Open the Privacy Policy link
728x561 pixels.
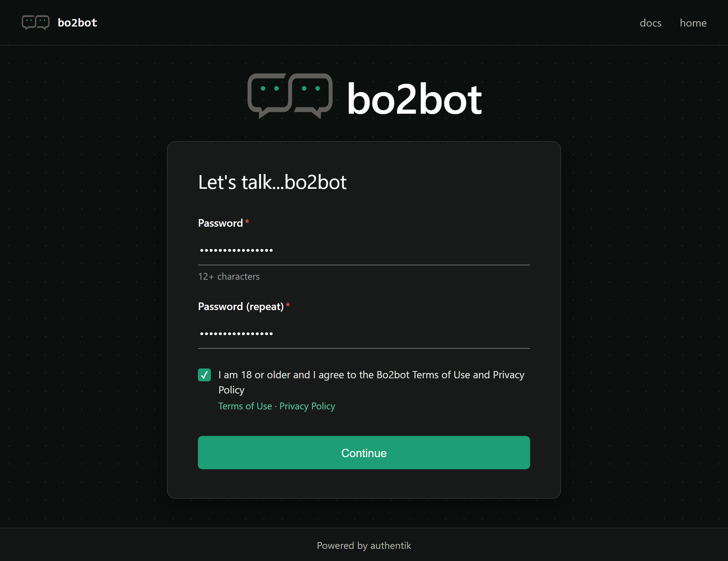[x=307, y=406]
